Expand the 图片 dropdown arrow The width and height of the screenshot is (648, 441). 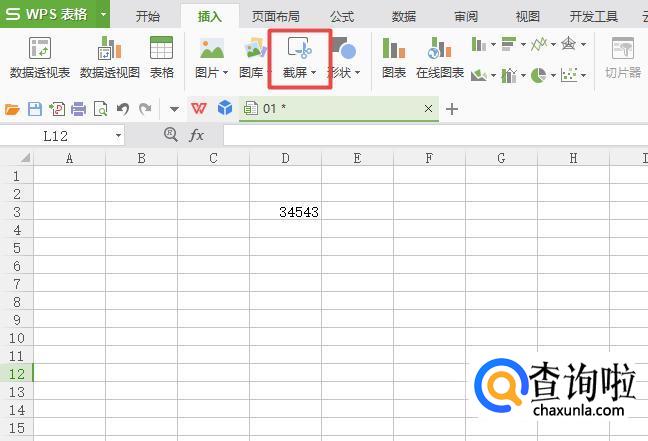[x=225, y=73]
